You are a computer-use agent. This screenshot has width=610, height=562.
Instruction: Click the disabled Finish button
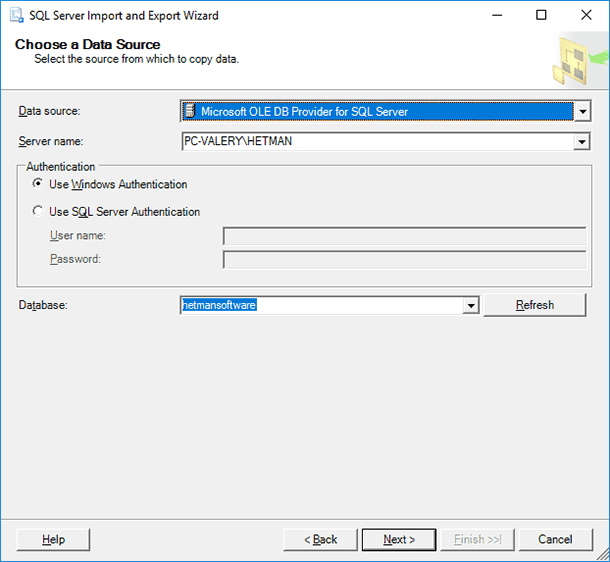tap(477, 539)
